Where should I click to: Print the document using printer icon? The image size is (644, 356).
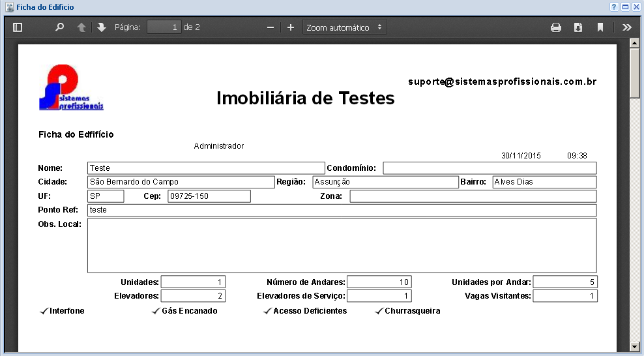coord(556,27)
